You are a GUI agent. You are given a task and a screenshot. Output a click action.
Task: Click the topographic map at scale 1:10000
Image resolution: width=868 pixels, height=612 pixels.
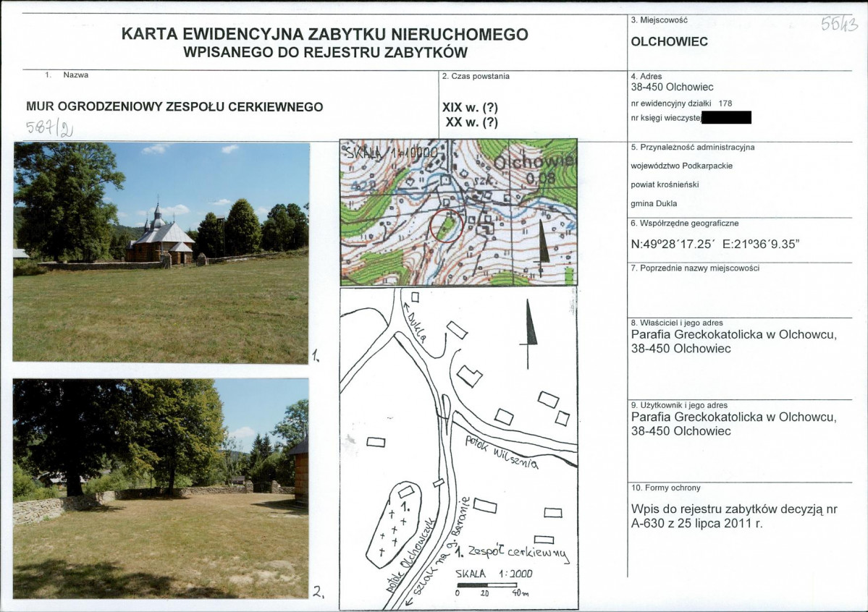tap(459, 212)
